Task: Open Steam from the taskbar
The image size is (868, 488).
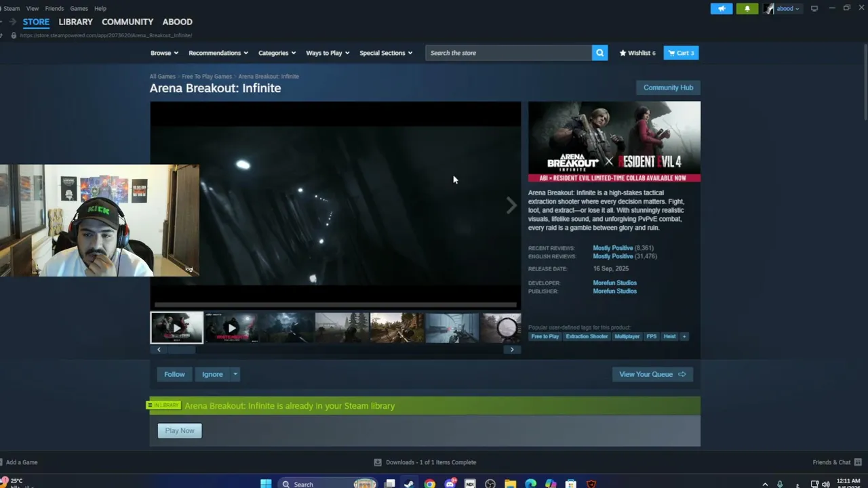Action: 409,484
